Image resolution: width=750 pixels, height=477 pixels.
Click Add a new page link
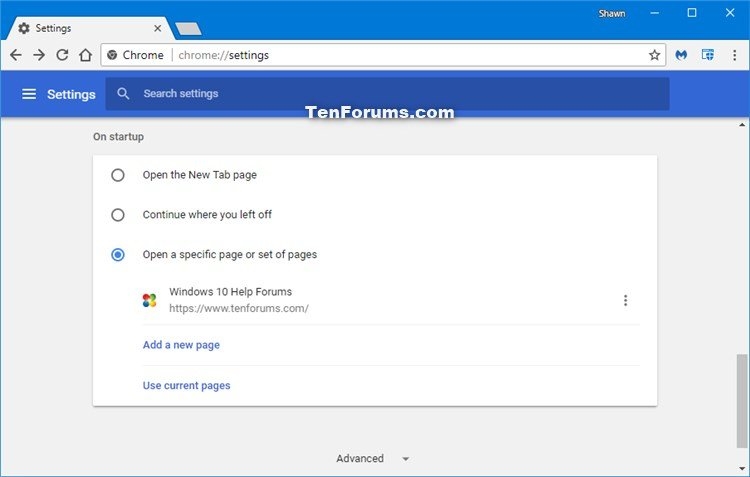(181, 345)
